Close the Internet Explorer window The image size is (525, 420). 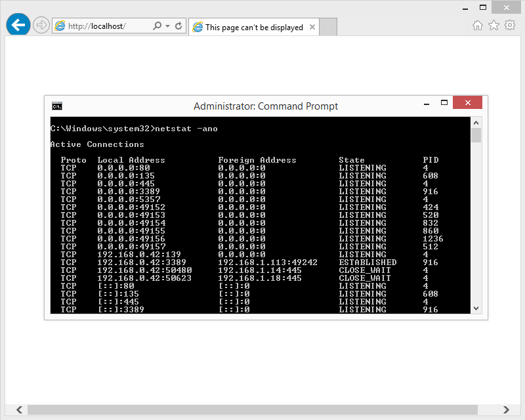[x=506, y=7]
